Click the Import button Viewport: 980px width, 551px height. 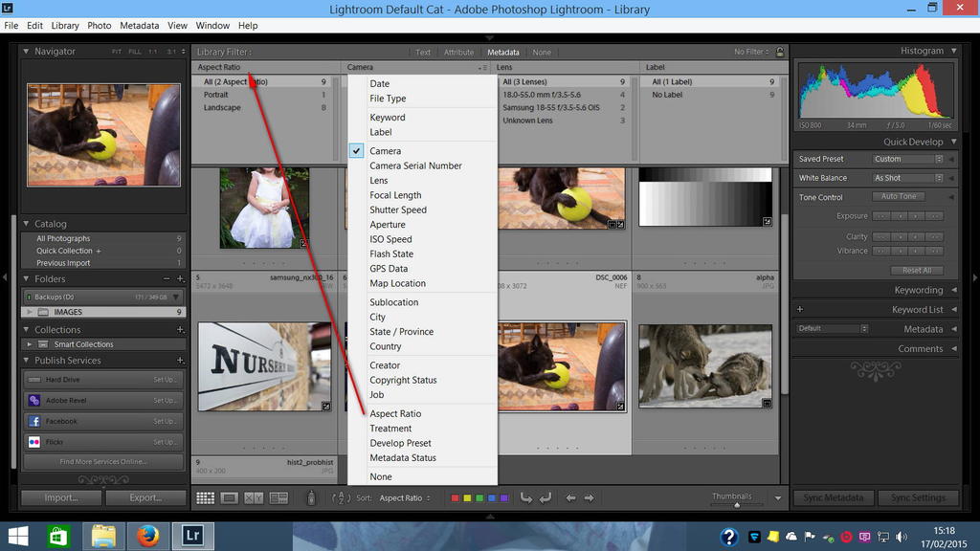59,497
